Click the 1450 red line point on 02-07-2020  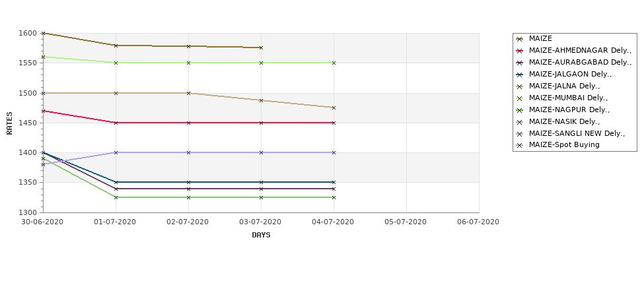(188, 123)
